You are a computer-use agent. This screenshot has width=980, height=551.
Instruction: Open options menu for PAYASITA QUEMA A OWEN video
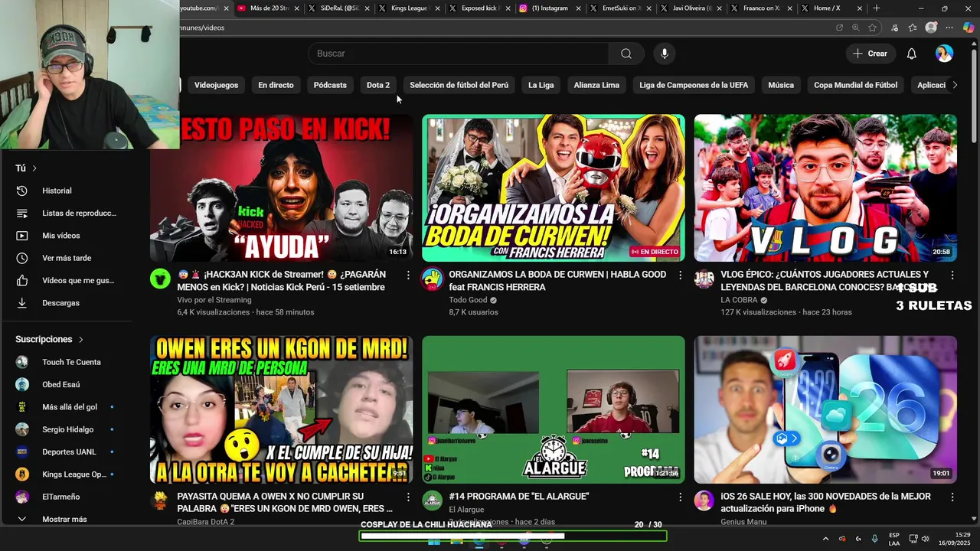(408, 497)
